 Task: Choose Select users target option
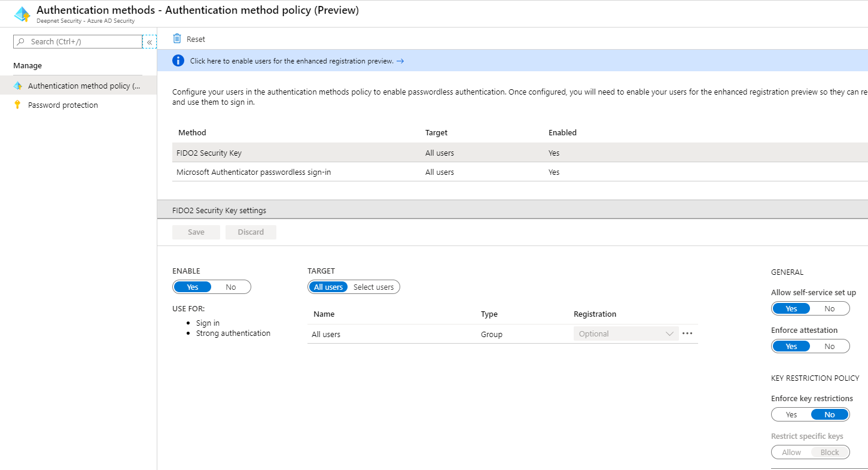(x=373, y=287)
